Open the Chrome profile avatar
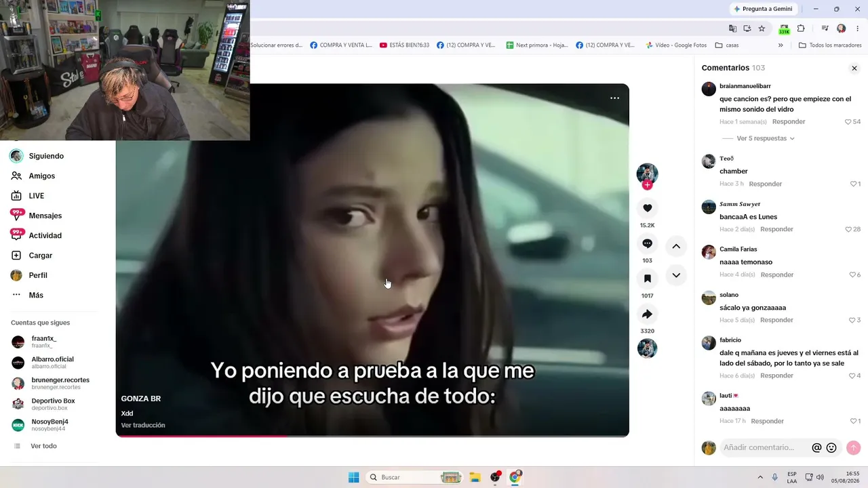This screenshot has width=868, height=488. pos(842,28)
